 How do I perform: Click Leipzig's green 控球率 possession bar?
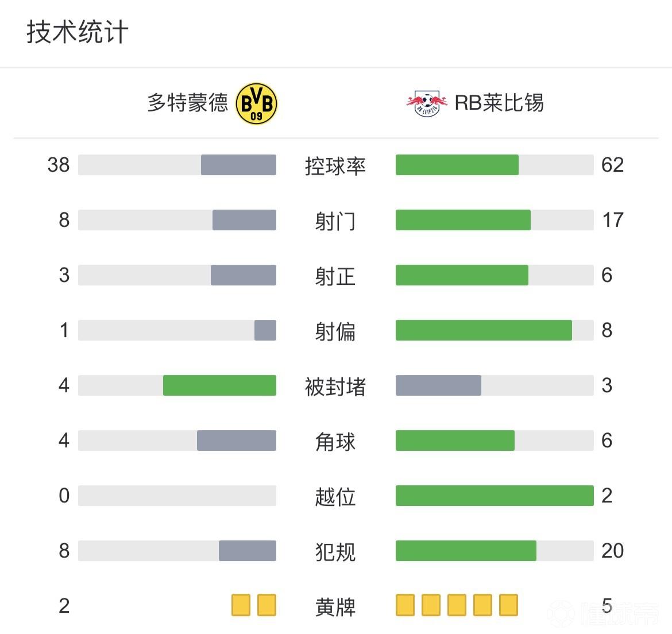(x=457, y=165)
